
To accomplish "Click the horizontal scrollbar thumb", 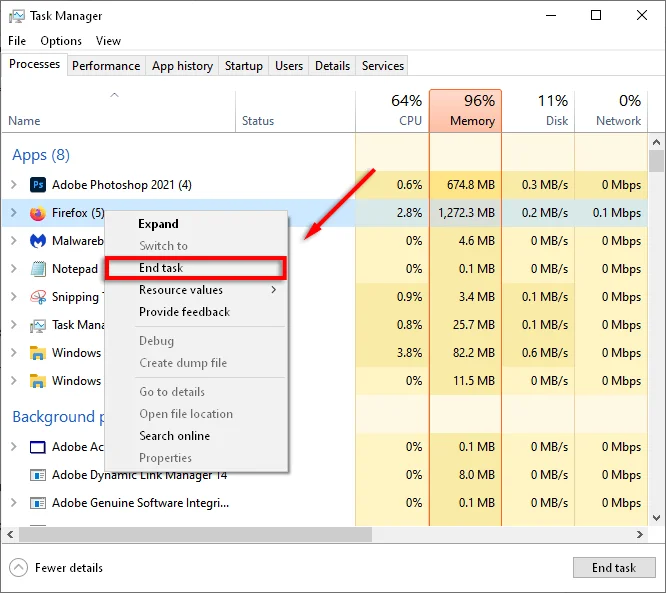I will point(195,534).
